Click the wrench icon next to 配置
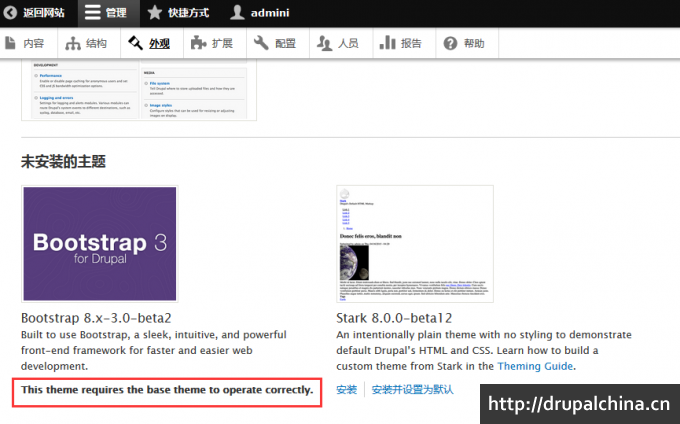This screenshot has width=680, height=424. point(262,43)
